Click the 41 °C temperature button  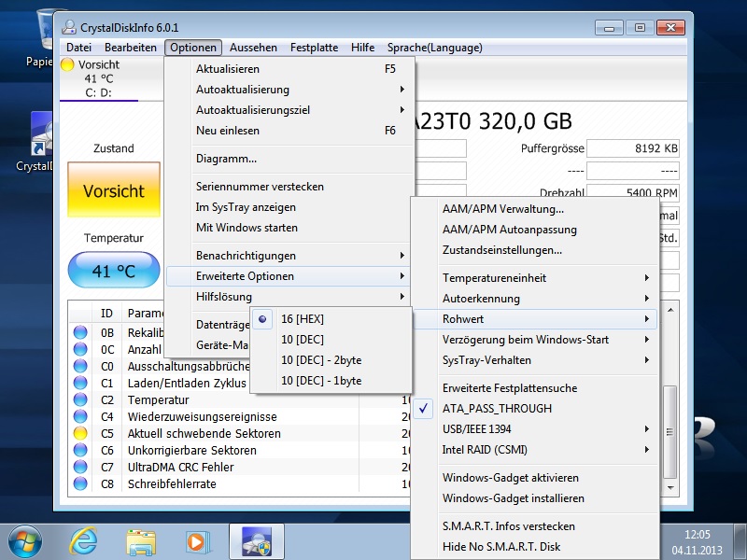114,271
